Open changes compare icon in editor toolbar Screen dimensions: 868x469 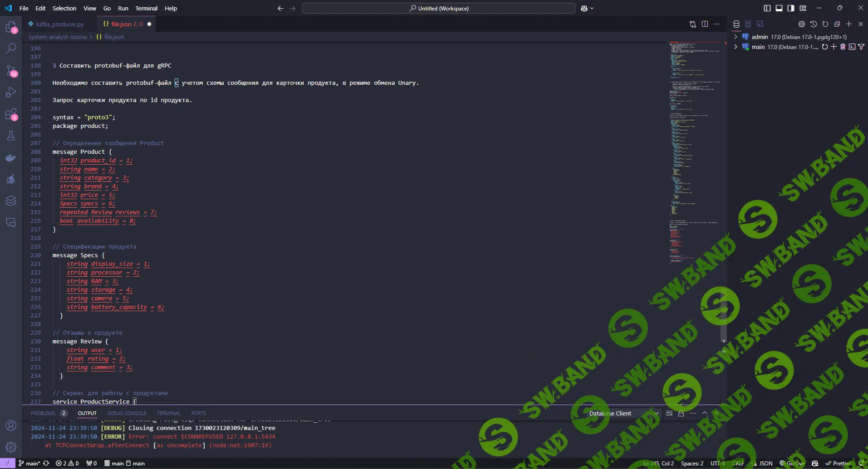[x=693, y=24]
